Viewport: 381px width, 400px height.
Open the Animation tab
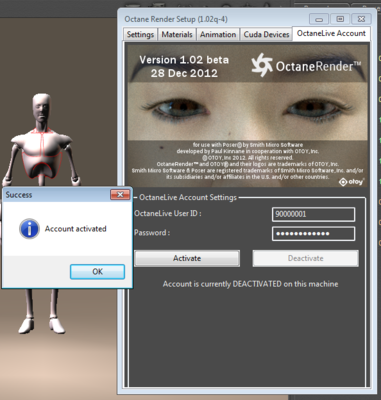(218, 34)
